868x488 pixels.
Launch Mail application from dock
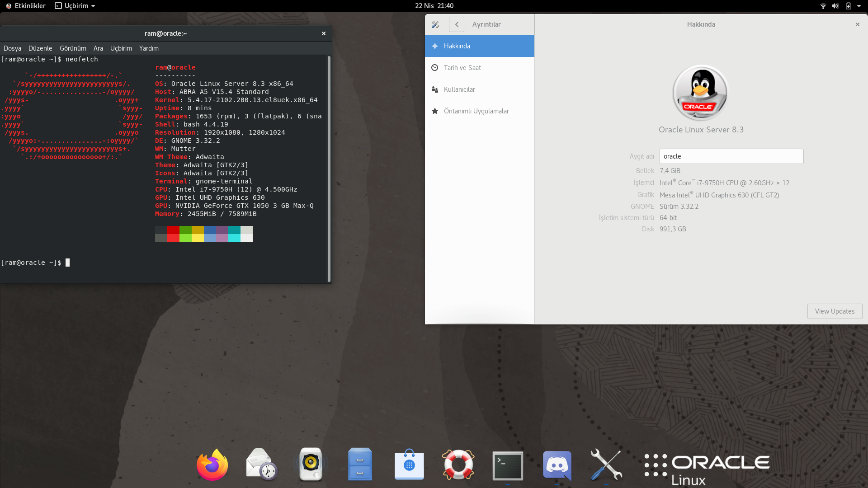tap(261, 465)
